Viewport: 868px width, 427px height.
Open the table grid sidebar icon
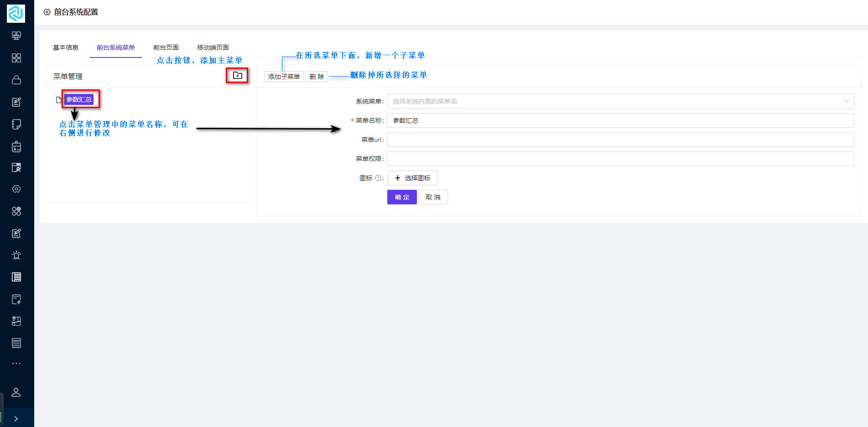click(x=16, y=277)
